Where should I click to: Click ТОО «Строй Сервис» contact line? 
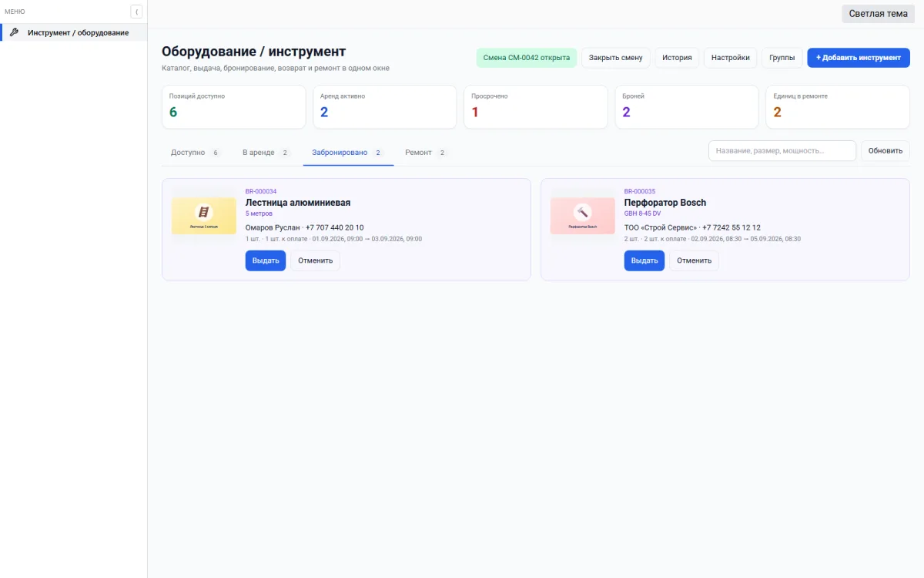692,227
